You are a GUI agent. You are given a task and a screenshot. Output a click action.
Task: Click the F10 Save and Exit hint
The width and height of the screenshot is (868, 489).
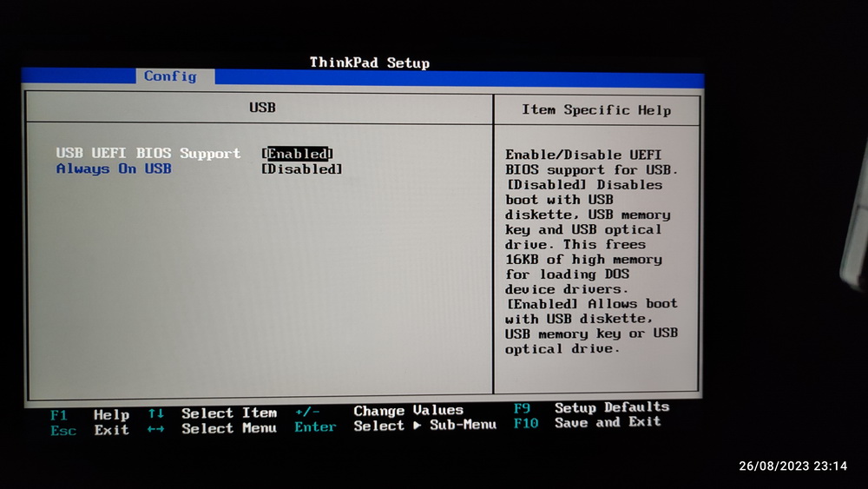(x=588, y=422)
